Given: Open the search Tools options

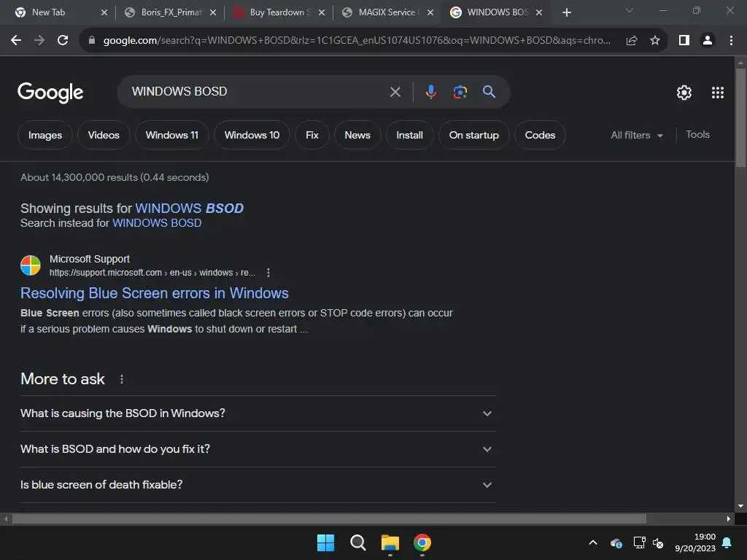Looking at the screenshot, I should tap(697, 135).
